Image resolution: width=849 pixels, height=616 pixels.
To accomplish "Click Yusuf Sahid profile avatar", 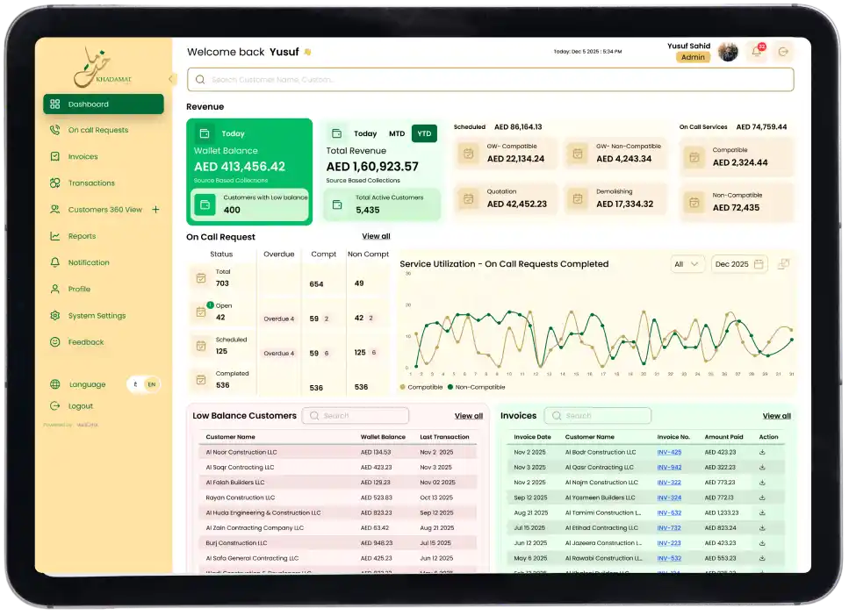I will [728, 52].
